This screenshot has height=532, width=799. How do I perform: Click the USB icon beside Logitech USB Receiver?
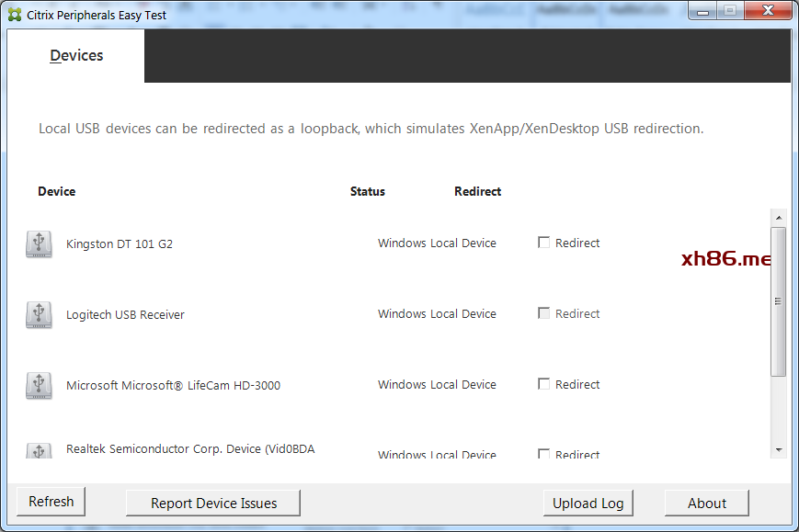click(39, 314)
